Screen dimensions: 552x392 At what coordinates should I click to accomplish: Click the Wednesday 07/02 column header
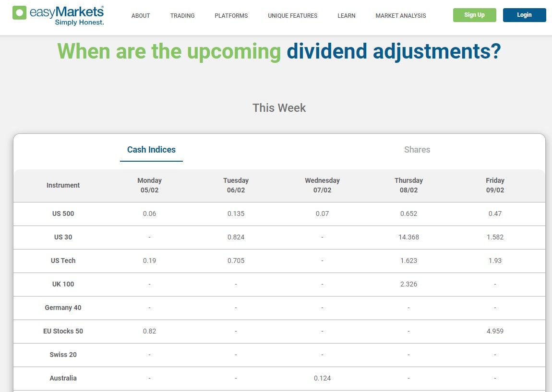[x=322, y=185]
